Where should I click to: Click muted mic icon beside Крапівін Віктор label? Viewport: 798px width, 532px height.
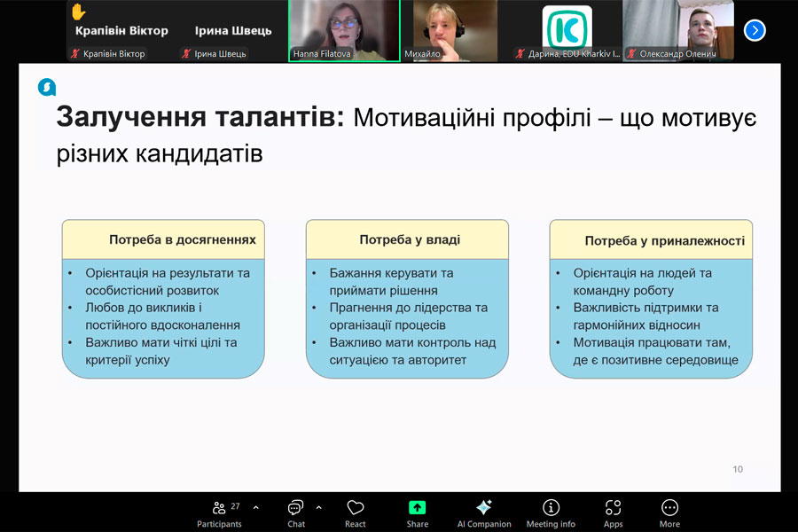point(75,54)
